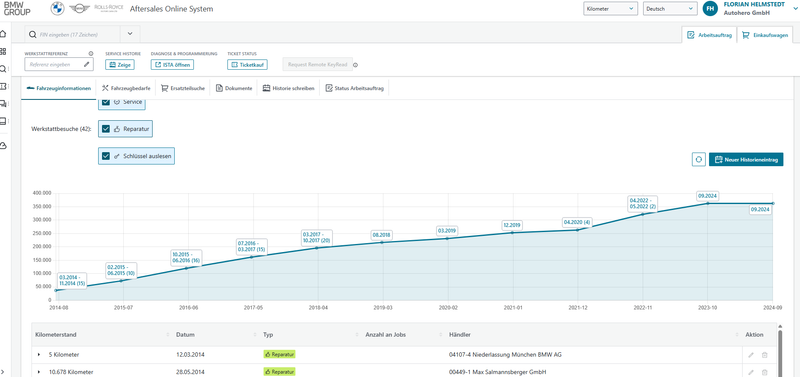
Task: Click the Ticketkauf button
Action: (247, 65)
